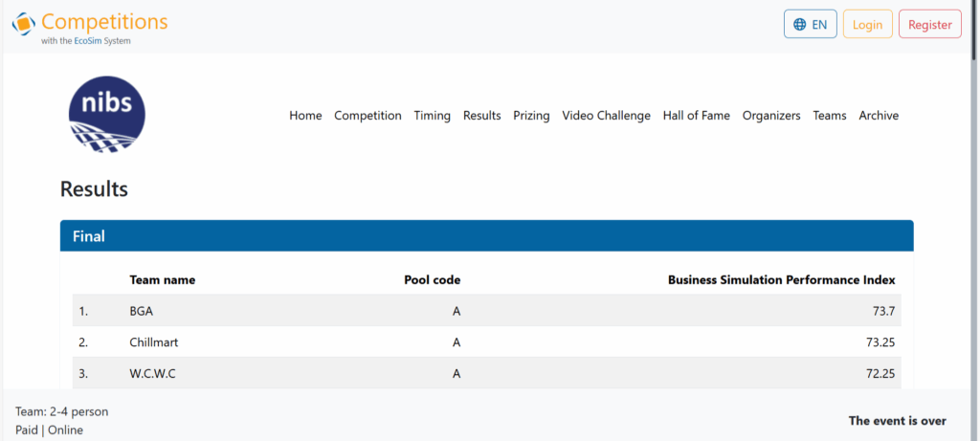This screenshot has height=441, width=980.
Task: Visit the Hall of Fame page
Action: 696,116
